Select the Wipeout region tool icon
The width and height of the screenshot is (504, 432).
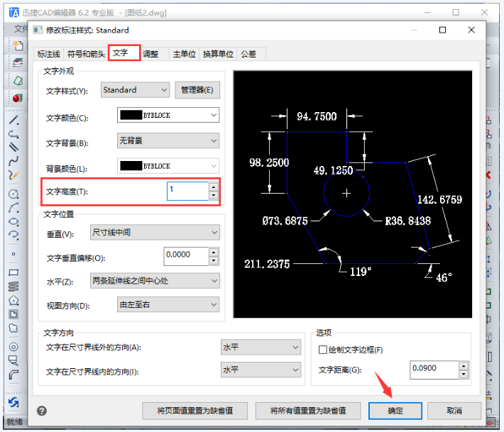point(13,360)
